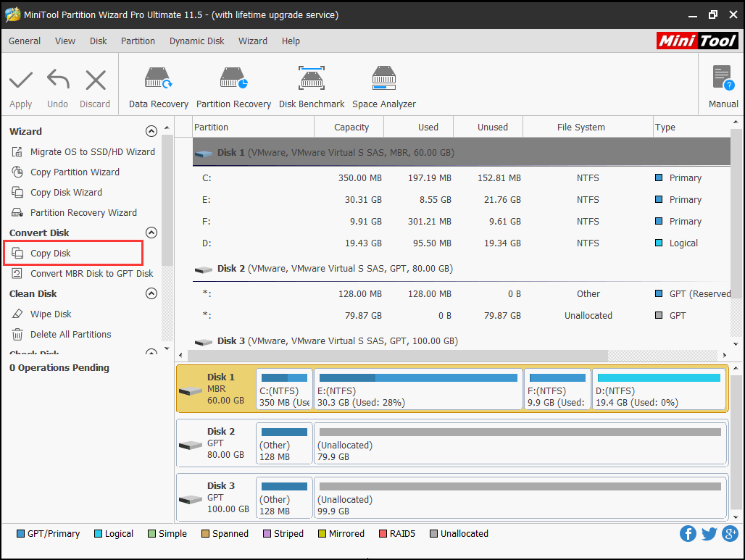Open the Help menu

tap(291, 41)
